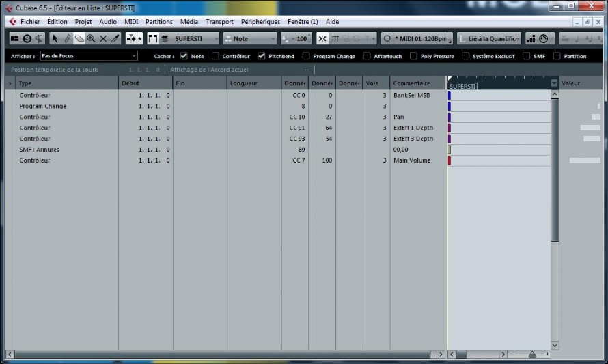Screen dimensions: 608x364
Task: Check the SMF hide checkbox
Action: (526, 56)
